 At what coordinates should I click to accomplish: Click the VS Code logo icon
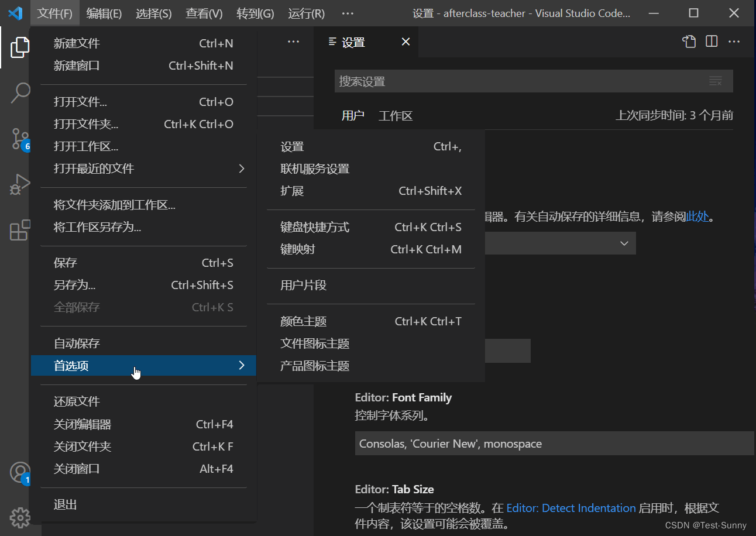pos(15,13)
